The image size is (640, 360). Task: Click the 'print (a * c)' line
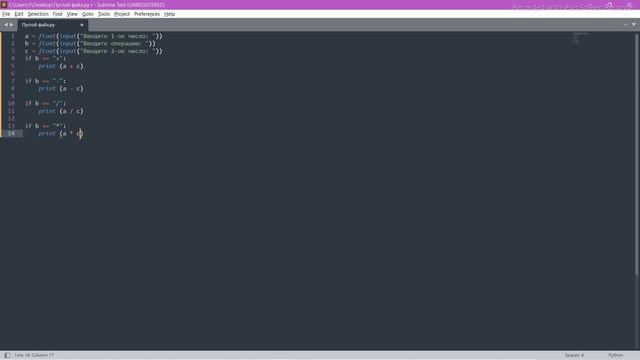(61, 133)
